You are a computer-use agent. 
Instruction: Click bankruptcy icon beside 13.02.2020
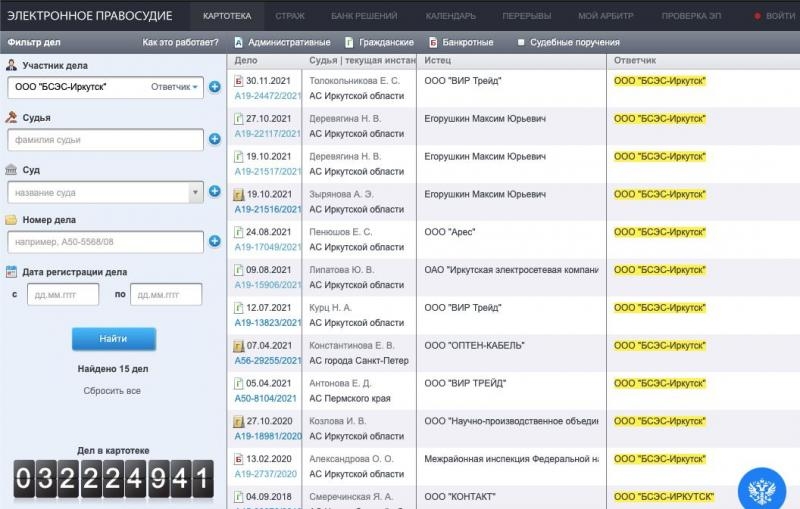(238, 459)
